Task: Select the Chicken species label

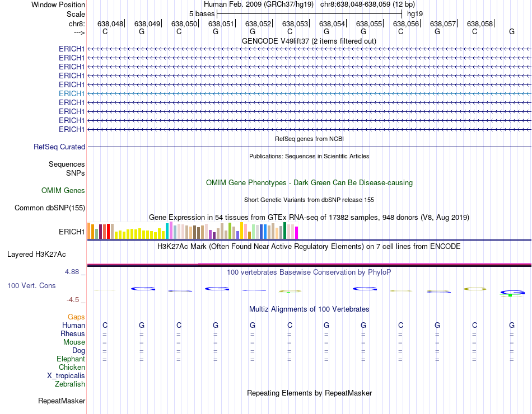Action: click(x=72, y=367)
